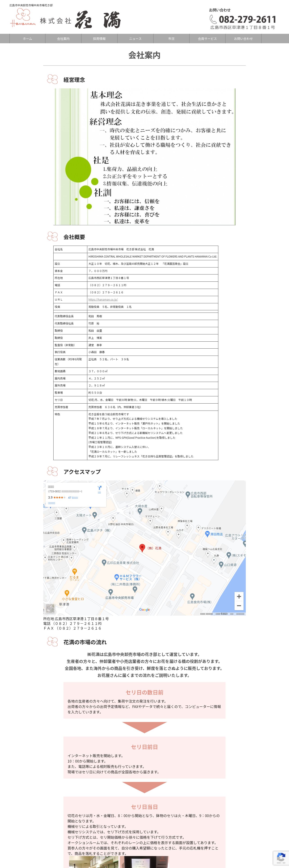Zoom out the map with the minus button

coord(239,605)
